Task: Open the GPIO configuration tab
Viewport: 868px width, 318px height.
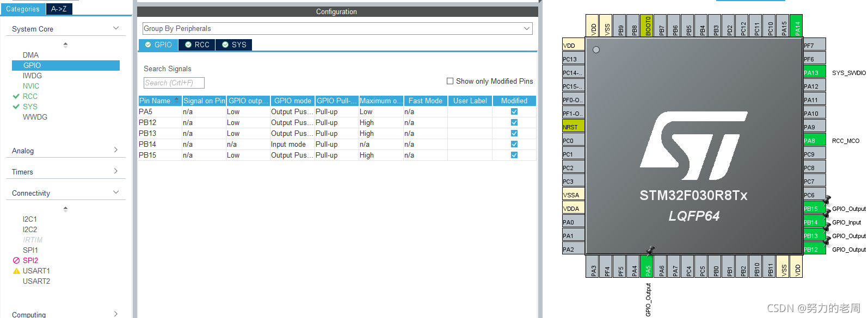Action: pos(158,45)
